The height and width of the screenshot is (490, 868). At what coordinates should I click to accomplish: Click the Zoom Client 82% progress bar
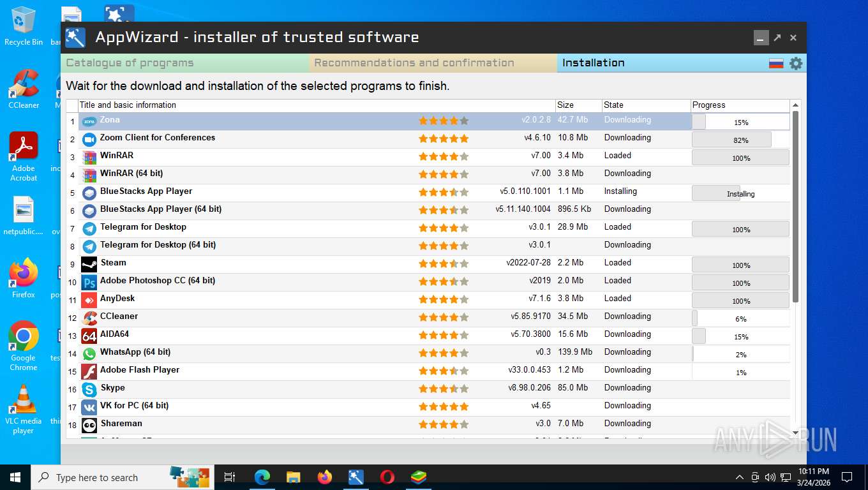point(741,140)
